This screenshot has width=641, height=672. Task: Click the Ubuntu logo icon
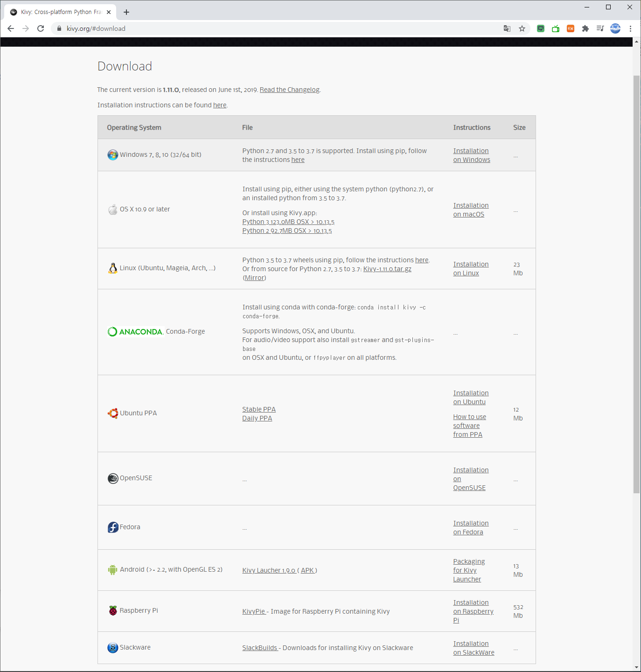tap(112, 413)
